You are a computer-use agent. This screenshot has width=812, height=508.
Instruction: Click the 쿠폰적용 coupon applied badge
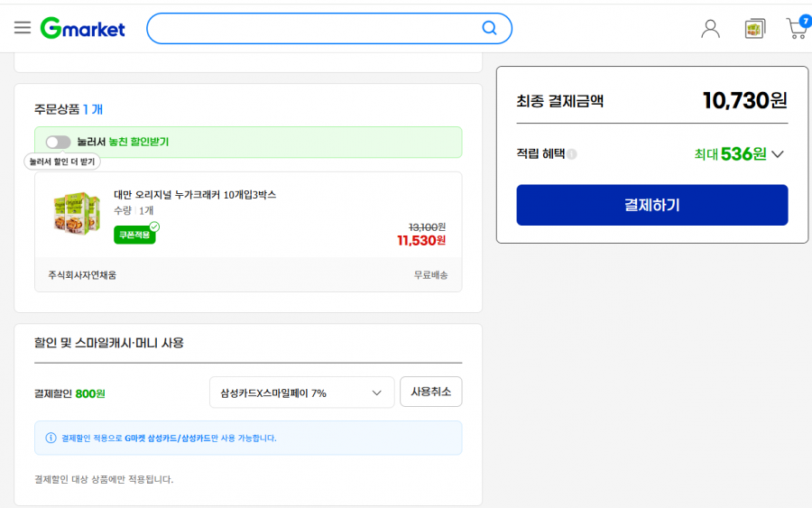click(x=135, y=234)
